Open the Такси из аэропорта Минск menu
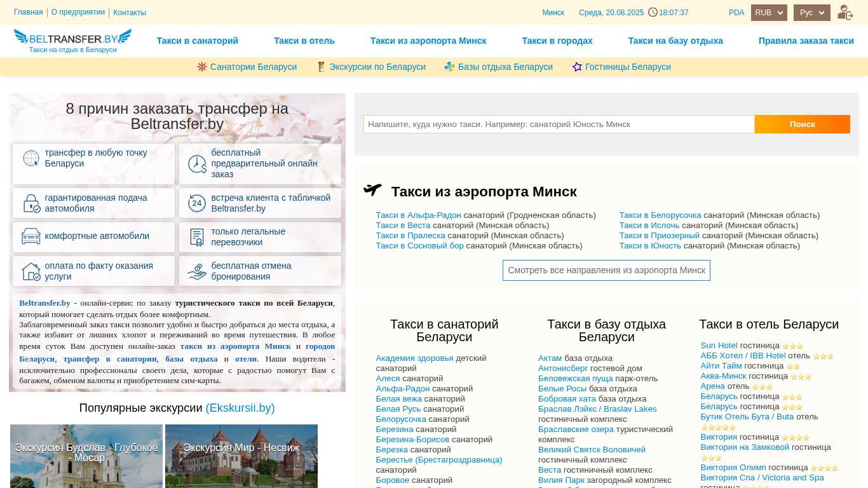 tap(428, 41)
